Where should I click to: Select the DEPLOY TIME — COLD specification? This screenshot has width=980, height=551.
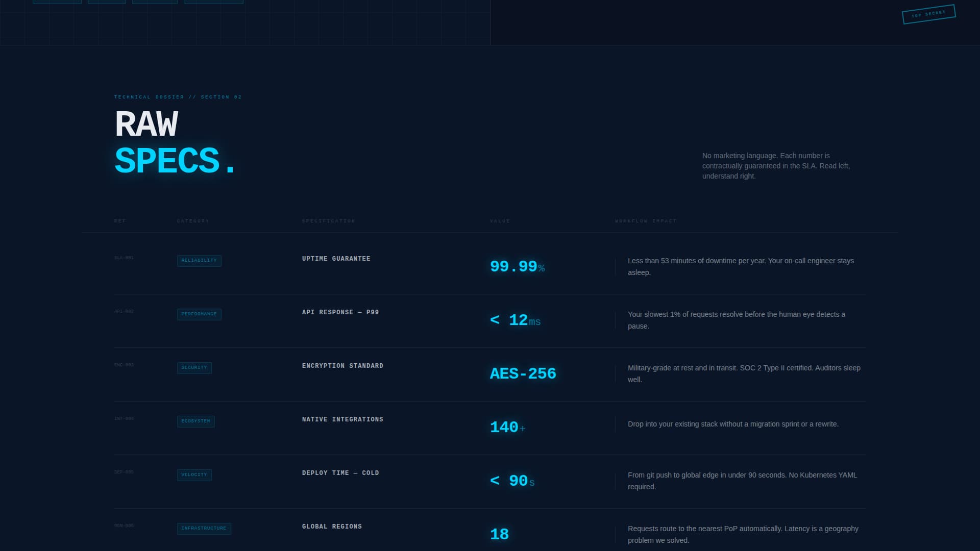point(340,473)
